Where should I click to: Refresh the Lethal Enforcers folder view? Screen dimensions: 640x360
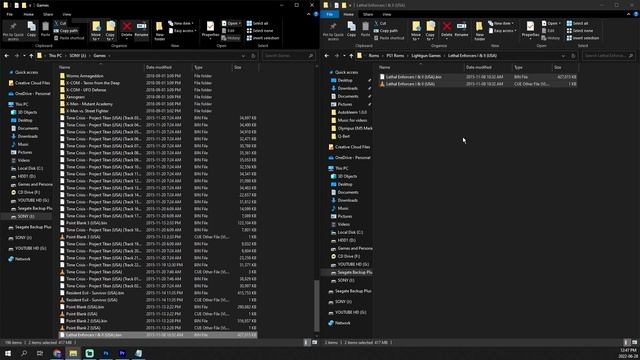click(573, 56)
